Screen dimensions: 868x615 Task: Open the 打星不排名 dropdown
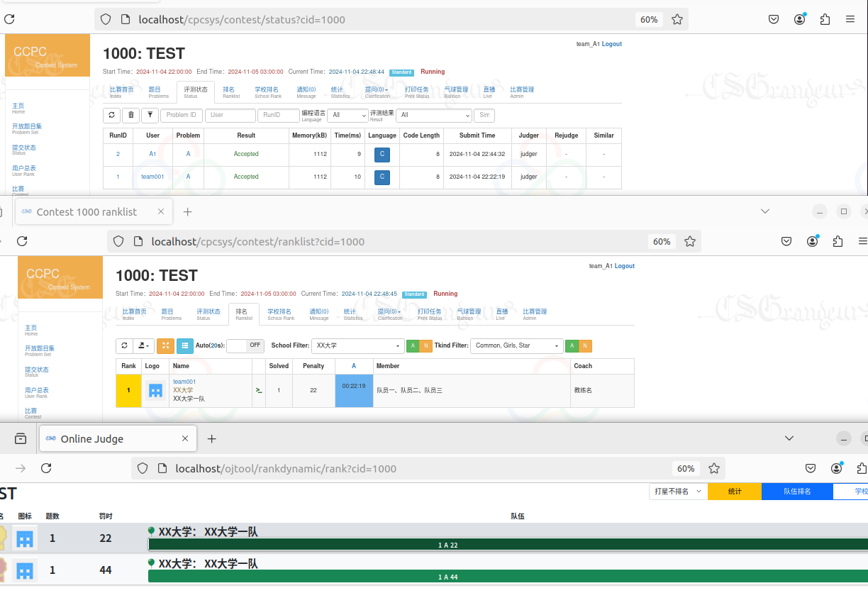point(679,491)
